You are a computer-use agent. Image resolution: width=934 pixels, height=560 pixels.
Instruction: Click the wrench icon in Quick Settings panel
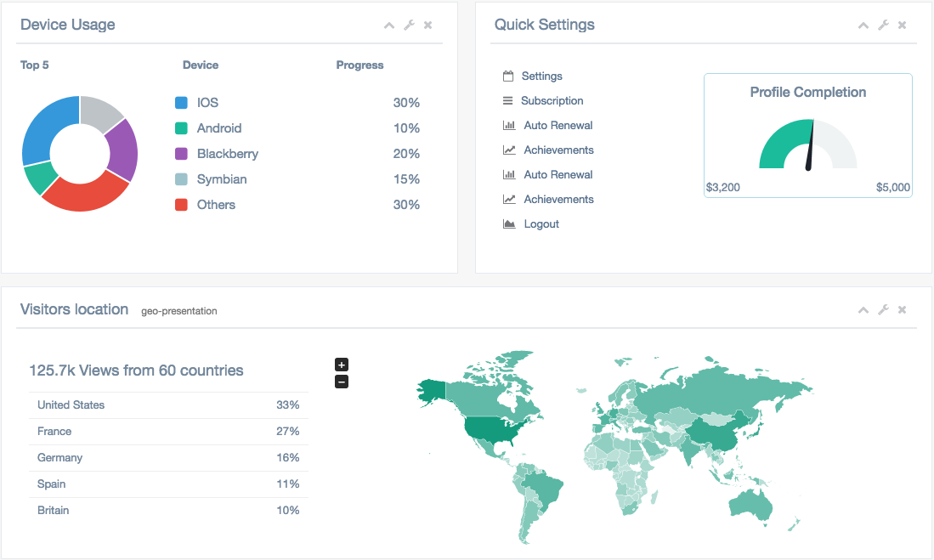pos(883,25)
